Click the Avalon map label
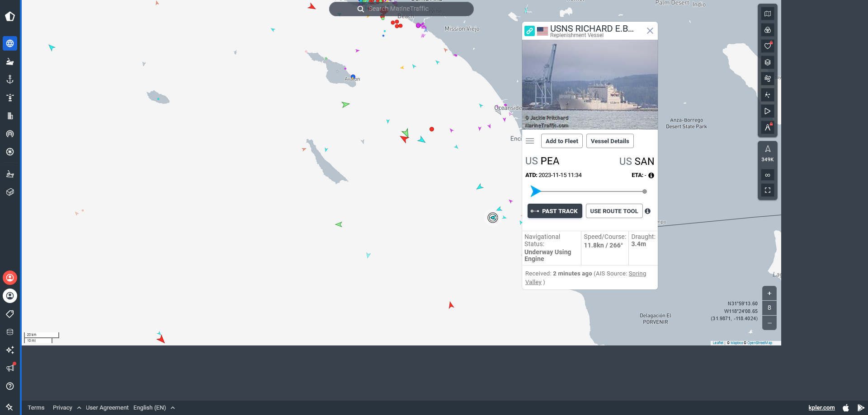The height and width of the screenshot is (415, 868). point(352,79)
